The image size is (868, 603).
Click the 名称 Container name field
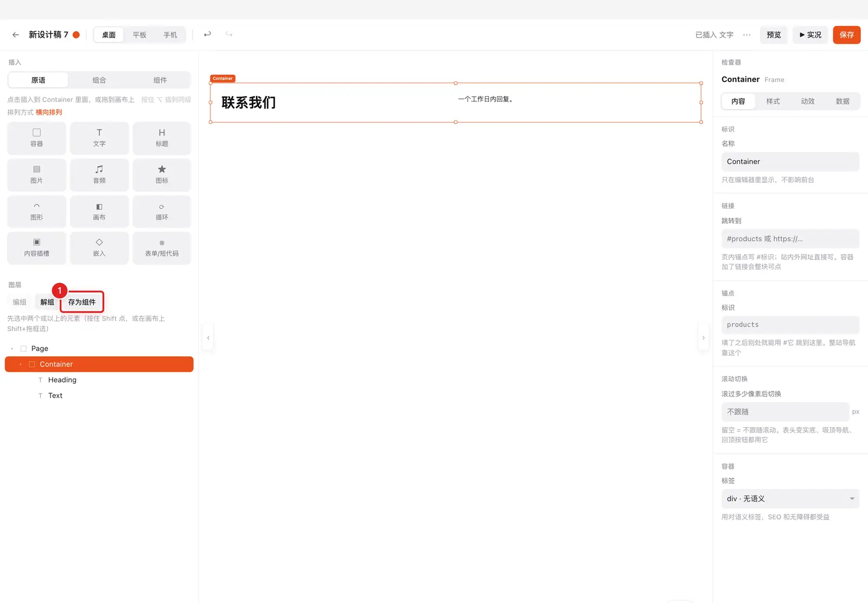(x=790, y=162)
